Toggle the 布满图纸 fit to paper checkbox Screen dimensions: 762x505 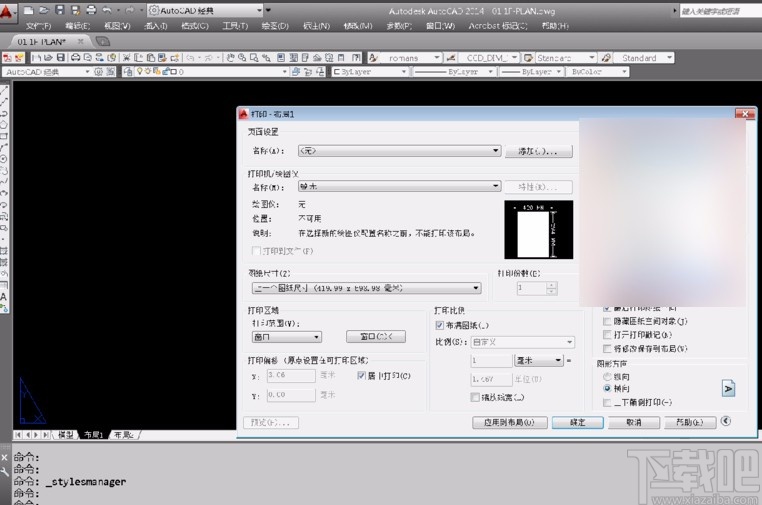pos(440,325)
